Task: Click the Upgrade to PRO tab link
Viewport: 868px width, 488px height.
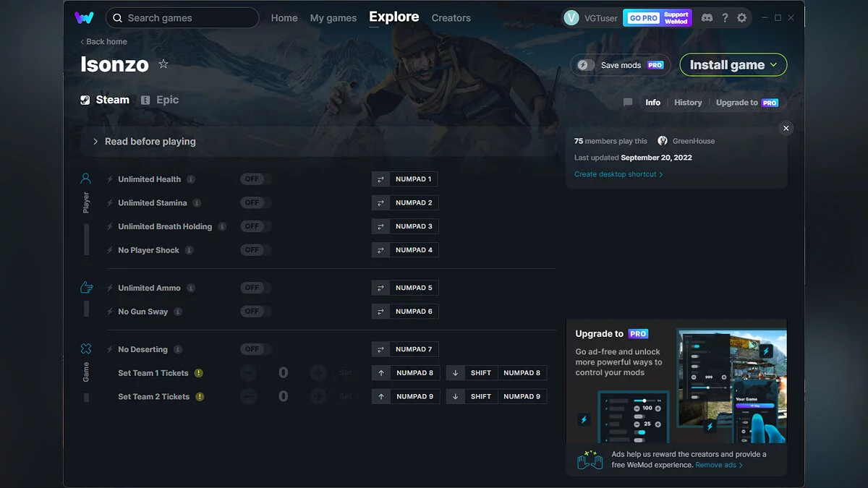Action: (747, 103)
